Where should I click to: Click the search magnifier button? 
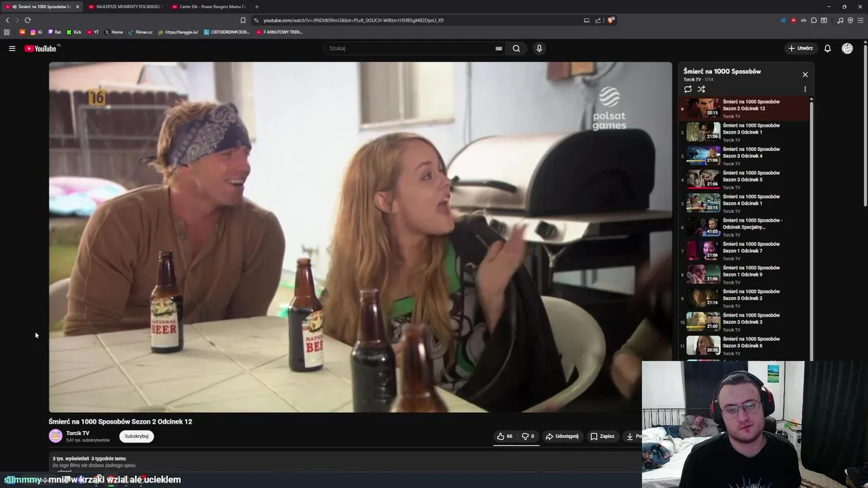coord(516,48)
